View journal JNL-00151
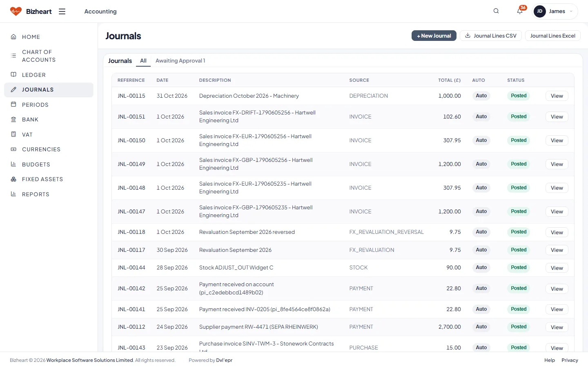 pos(557,117)
